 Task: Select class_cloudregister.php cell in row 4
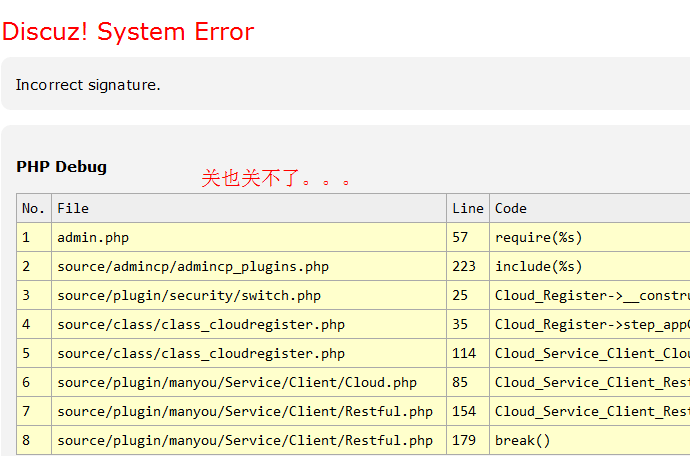click(x=249, y=324)
